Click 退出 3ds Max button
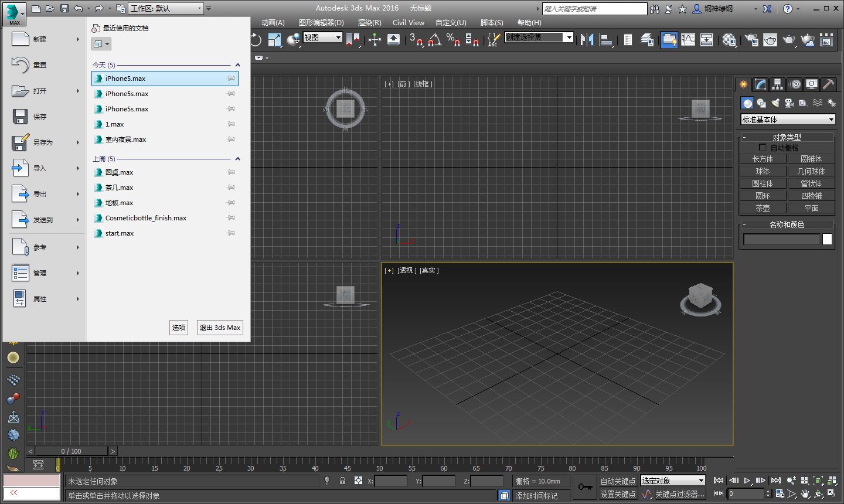This screenshot has width=844, height=504. tap(220, 328)
